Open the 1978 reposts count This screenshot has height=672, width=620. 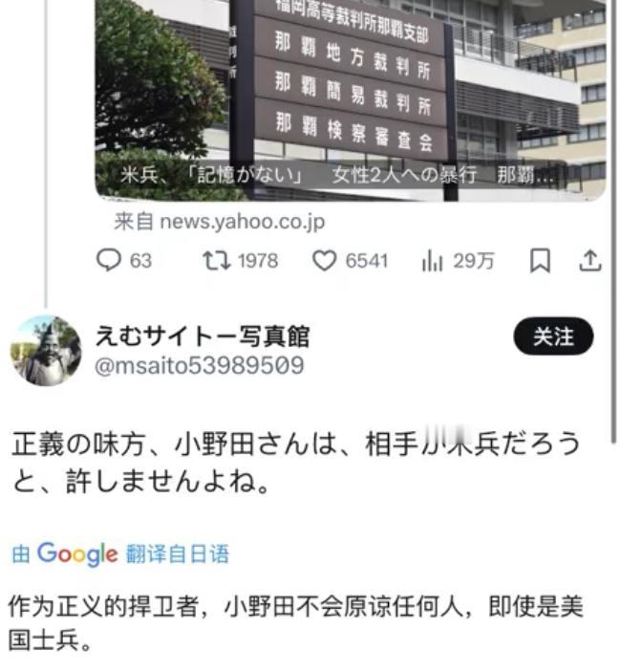pos(258,261)
